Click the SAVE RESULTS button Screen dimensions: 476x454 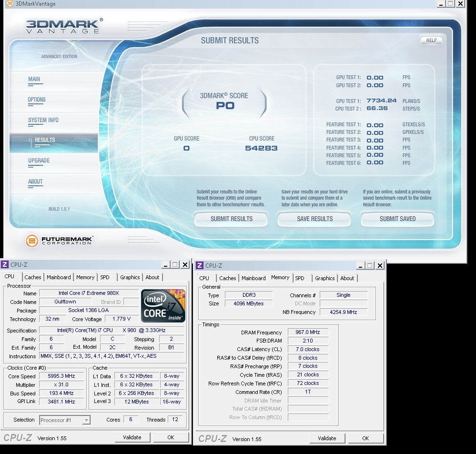pyautogui.click(x=314, y=219)
